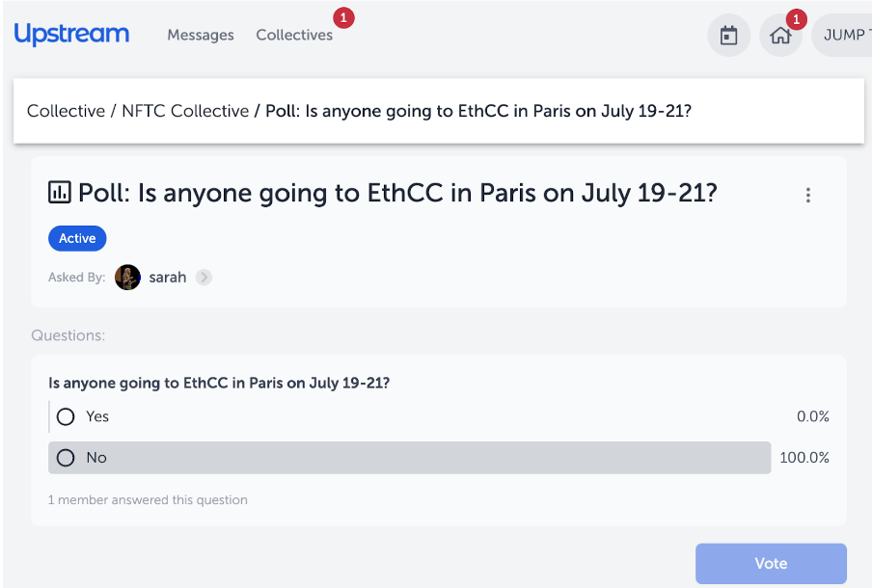Open the three-dot poll options menu

tap(808, 195)
